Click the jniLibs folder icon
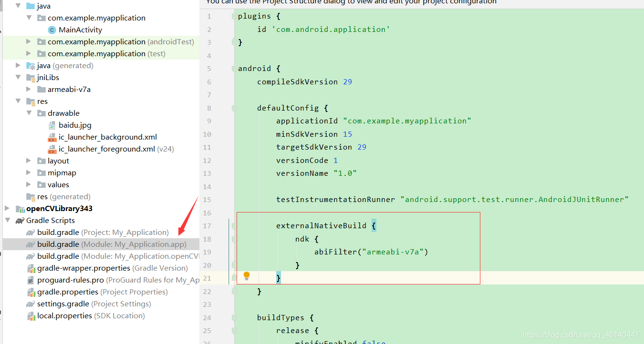Screen dimensions: 644x344 [x=31, y=78]
